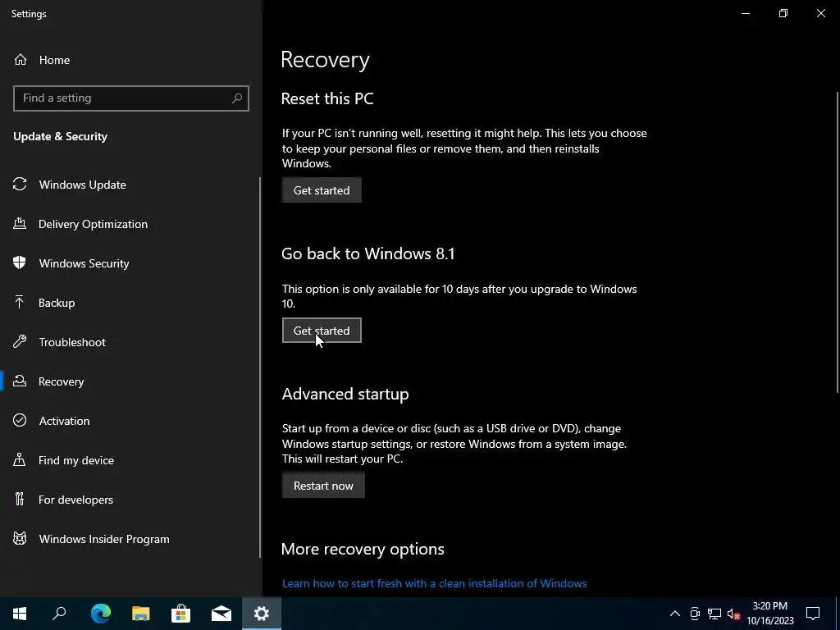Screen dimensions: 840x630
Task: Click the taskbar clock showing 3:20 PM
Action: [x=769, y=614]
